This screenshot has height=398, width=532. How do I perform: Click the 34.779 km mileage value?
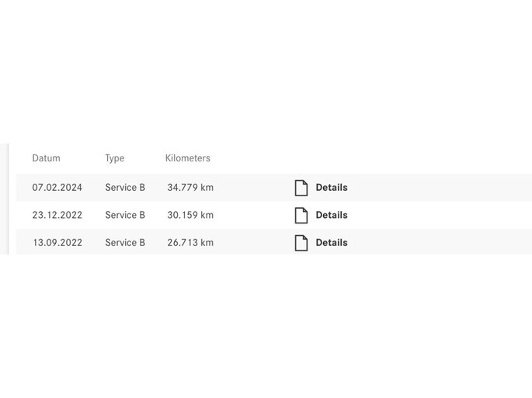pyautogui.click(x=190, y=188)
